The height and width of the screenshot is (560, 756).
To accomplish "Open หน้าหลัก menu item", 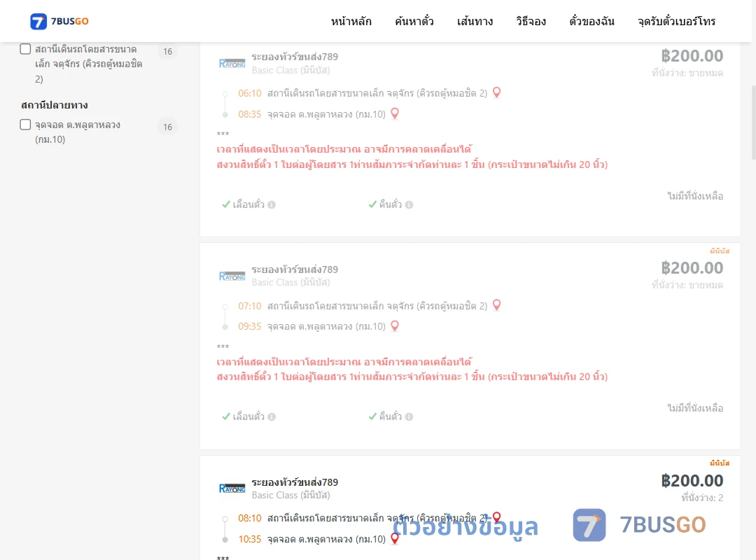I will 351,21.
